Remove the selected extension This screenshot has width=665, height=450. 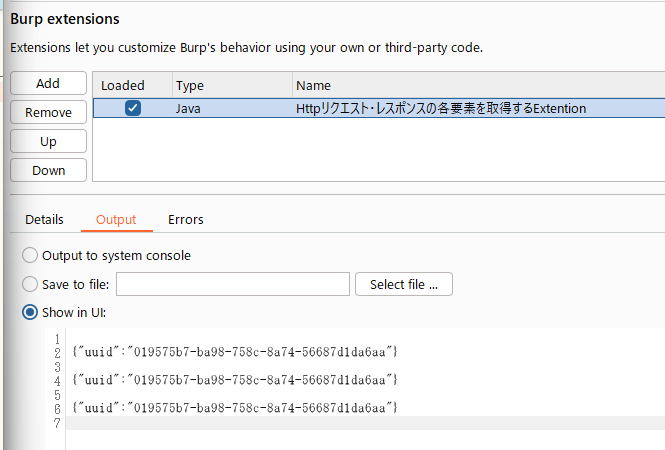(48, 112)
